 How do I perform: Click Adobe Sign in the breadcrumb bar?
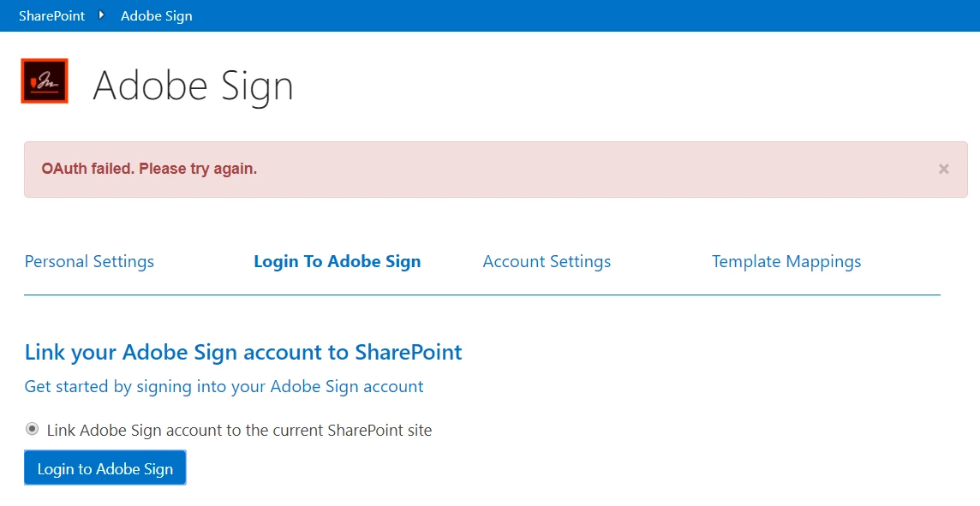156,15
